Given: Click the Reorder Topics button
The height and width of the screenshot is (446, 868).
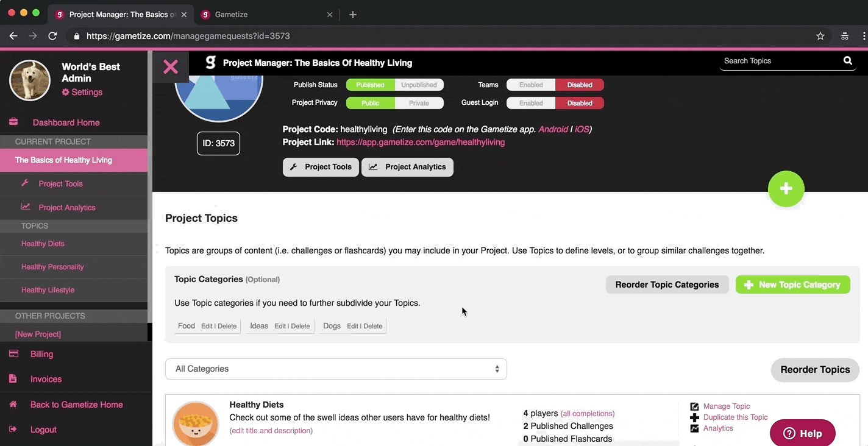Looking at the screenshot, I should click(815, 370).
